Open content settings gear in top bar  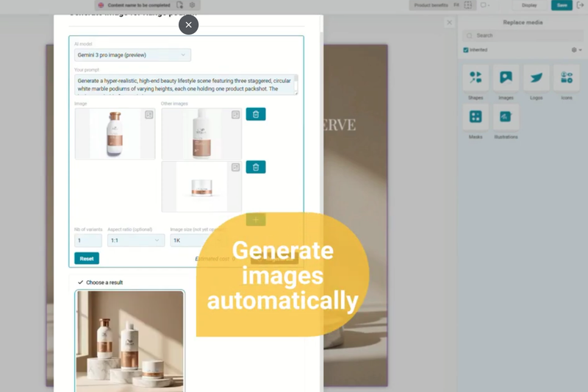[192, 5]
